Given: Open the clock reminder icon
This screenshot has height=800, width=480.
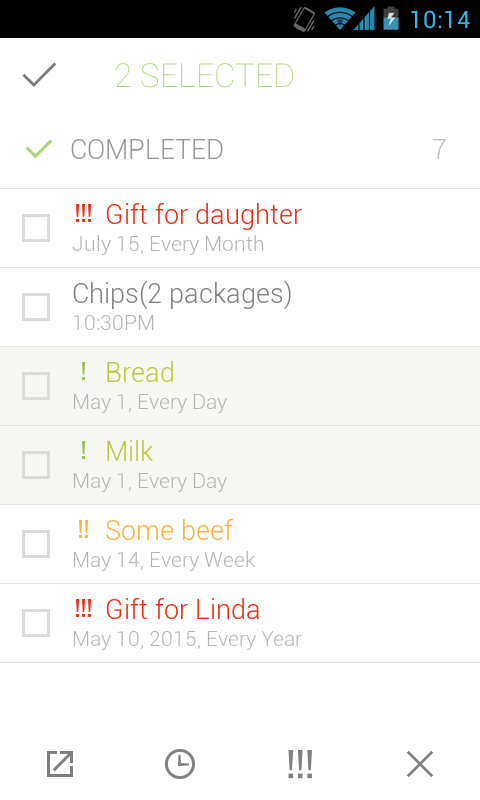Looking at the screenshot, I should [180, 764].
